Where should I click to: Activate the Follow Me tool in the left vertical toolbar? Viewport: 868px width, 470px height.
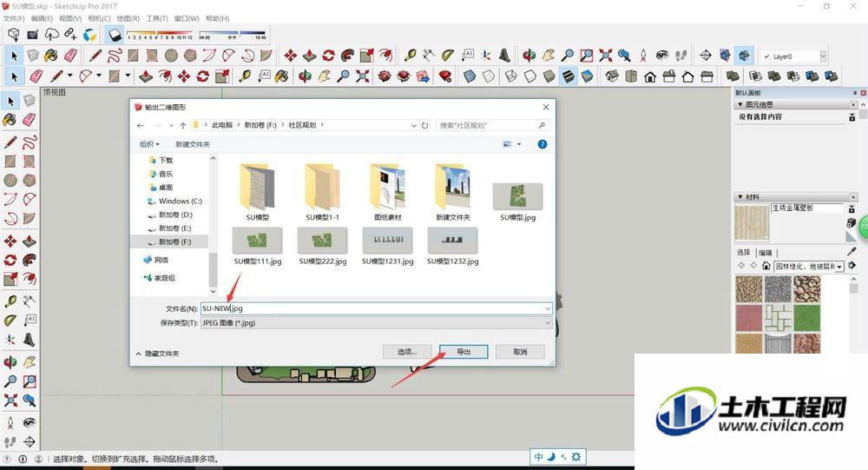pyautogui.click(x=30, y=260)
